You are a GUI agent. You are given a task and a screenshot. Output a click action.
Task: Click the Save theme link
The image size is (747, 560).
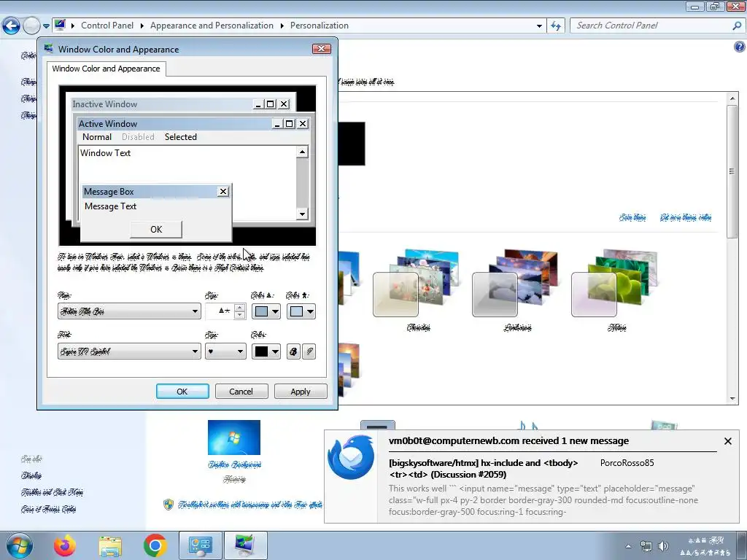tap(632, 217)
